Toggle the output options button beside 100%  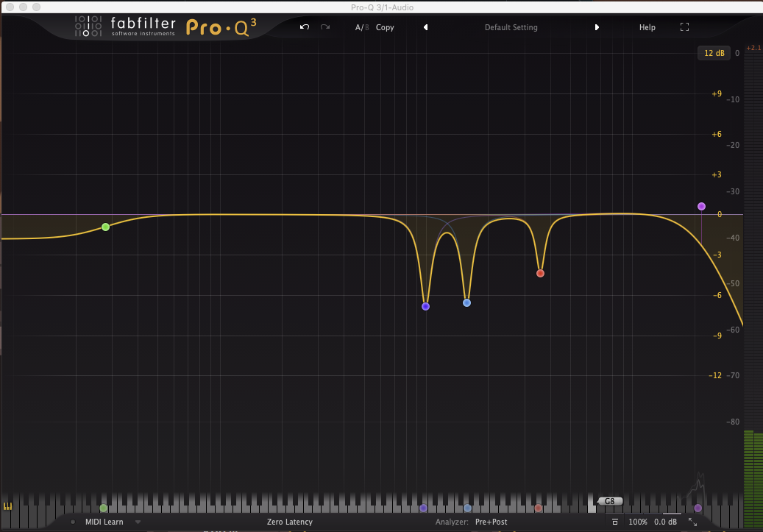click(615, 522)
